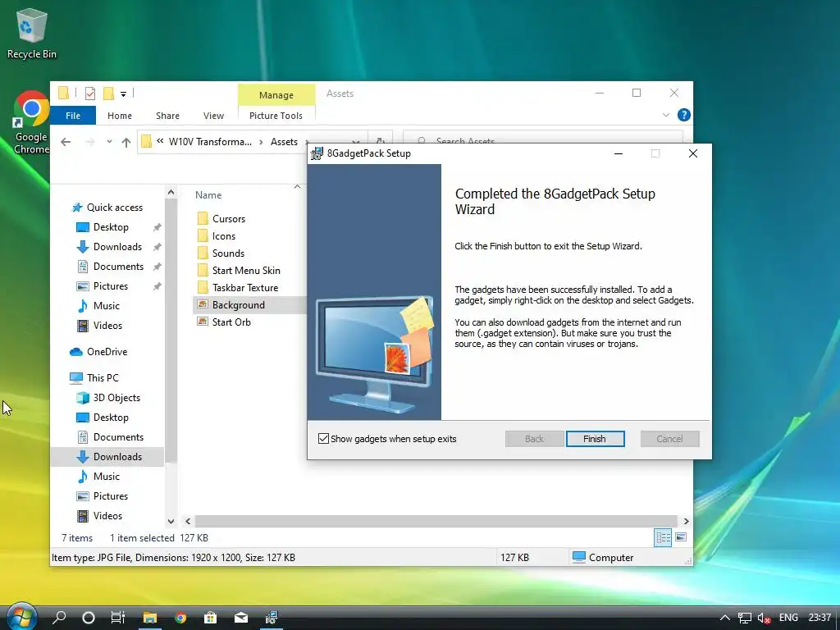840x630 pixels.
Task: Open recent locations dropdown arrow
Action: pos(109,142)
